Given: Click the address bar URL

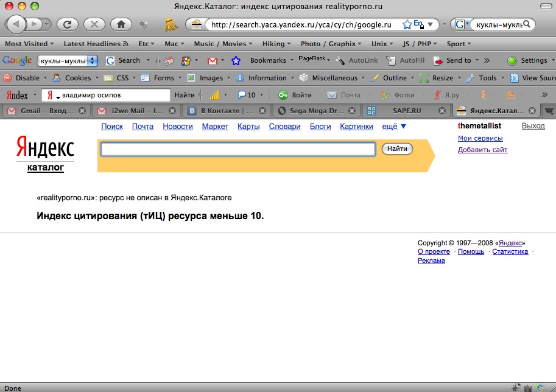Looking at the screenshot, I should (301, 25).
